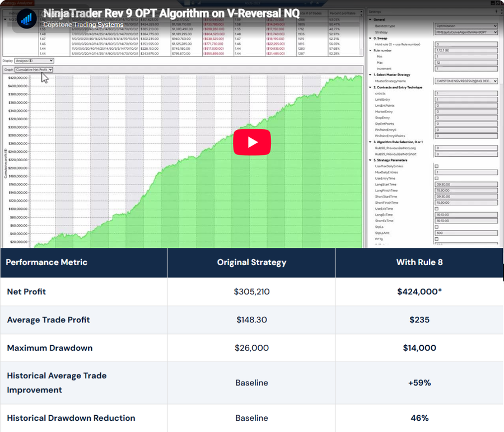Click the $424,000* Net Profit cell
Screen dimensions: 504x432
coord(419,292)
